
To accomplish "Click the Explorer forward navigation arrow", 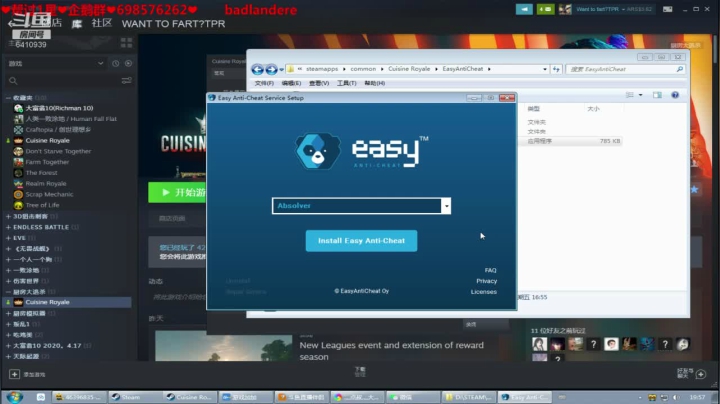I will point(271,69).
